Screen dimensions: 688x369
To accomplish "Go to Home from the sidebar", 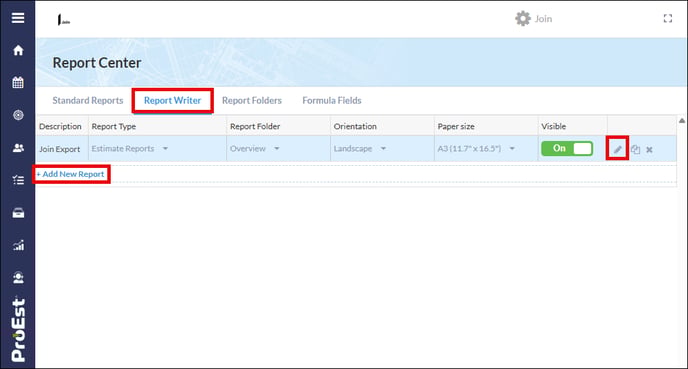I will tap(18, 50).
